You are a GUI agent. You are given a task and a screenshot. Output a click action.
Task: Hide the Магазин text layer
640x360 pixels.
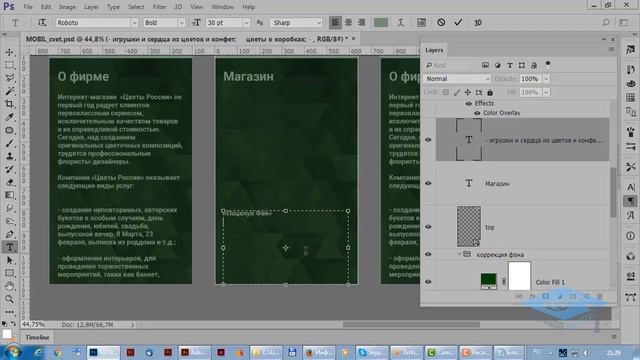pos(428,183)
